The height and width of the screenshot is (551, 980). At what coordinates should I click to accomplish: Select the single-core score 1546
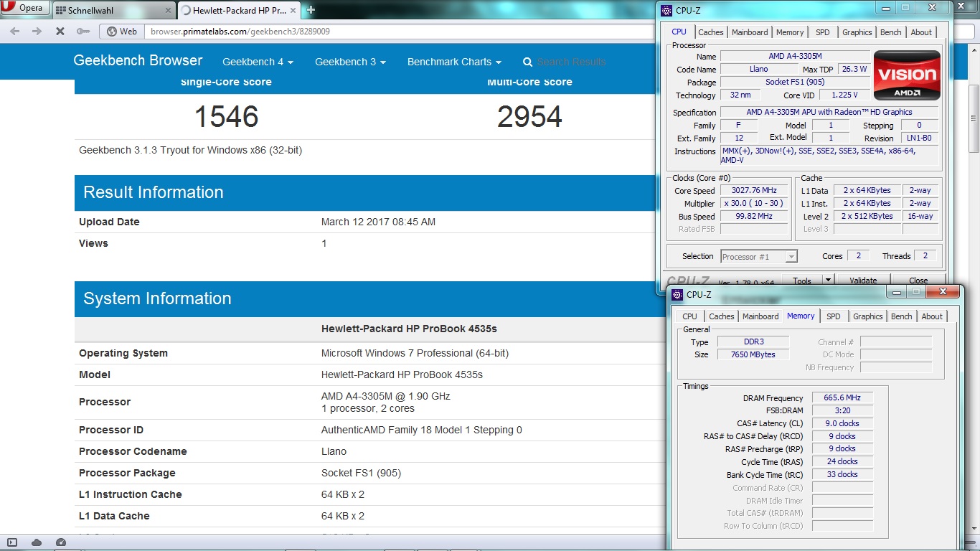[x=227, y=116]
